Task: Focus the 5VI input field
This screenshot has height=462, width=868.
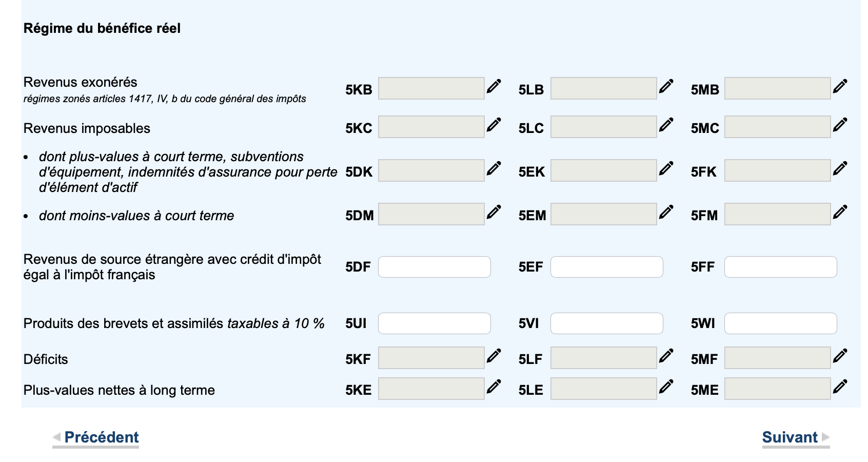Action: 606,323
